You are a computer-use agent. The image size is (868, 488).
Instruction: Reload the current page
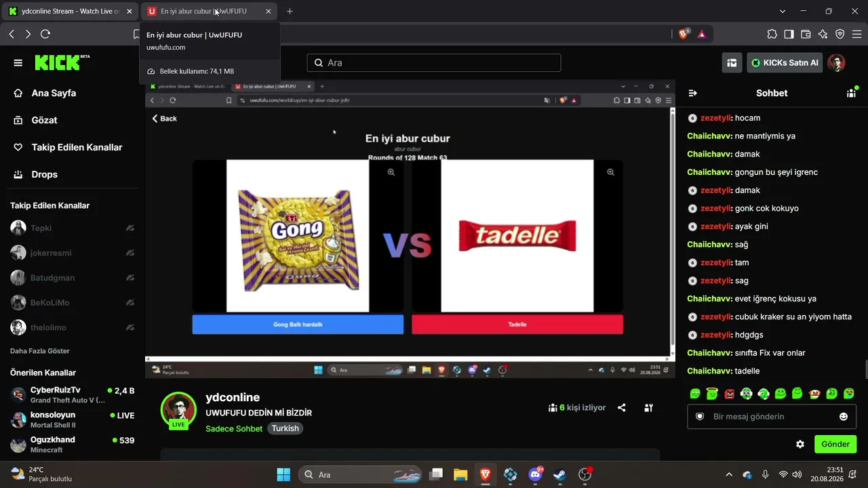pos(45,34)
